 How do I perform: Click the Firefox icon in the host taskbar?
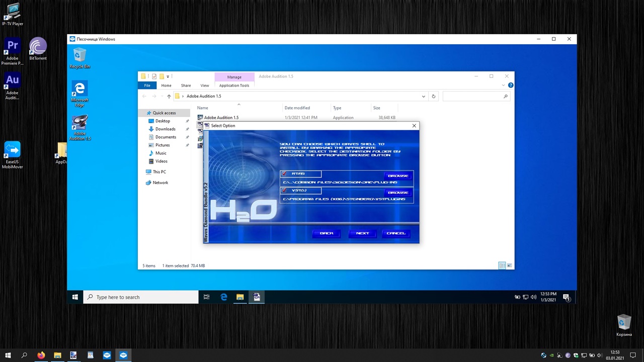(x=41, y=355)
